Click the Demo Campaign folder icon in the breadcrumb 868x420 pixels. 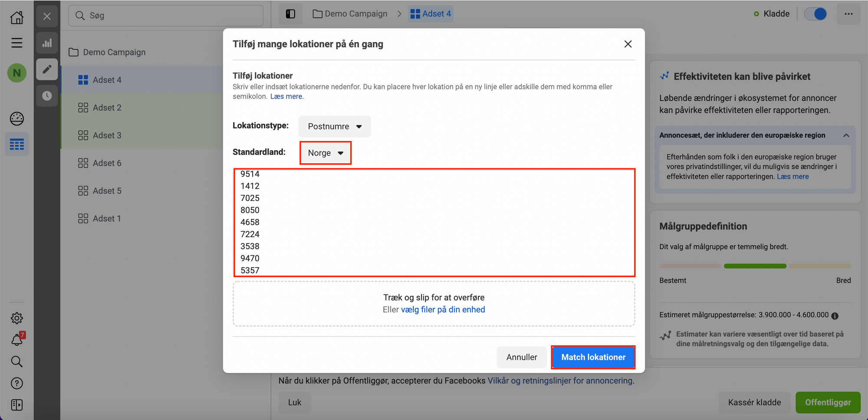[x=317, y=14]
